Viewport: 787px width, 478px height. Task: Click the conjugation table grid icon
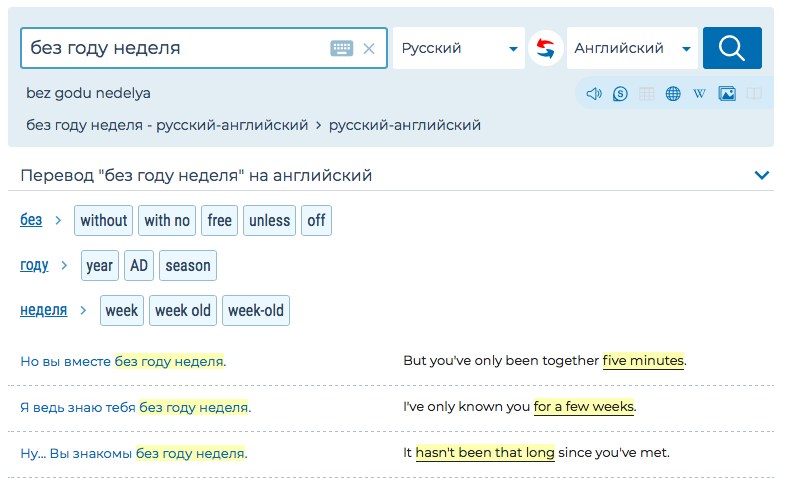tap(646, 93)
